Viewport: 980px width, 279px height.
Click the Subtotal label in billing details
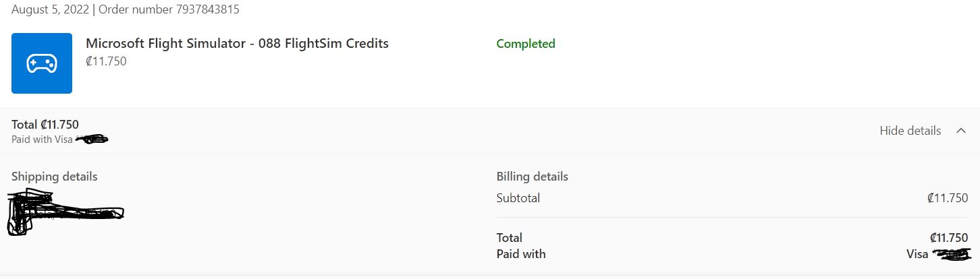(518, 198)
